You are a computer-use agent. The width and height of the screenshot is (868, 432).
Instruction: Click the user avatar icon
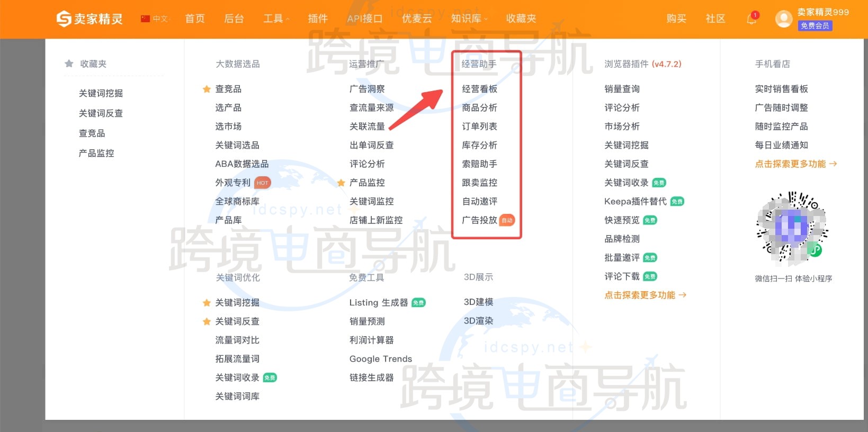coord(784,19)
